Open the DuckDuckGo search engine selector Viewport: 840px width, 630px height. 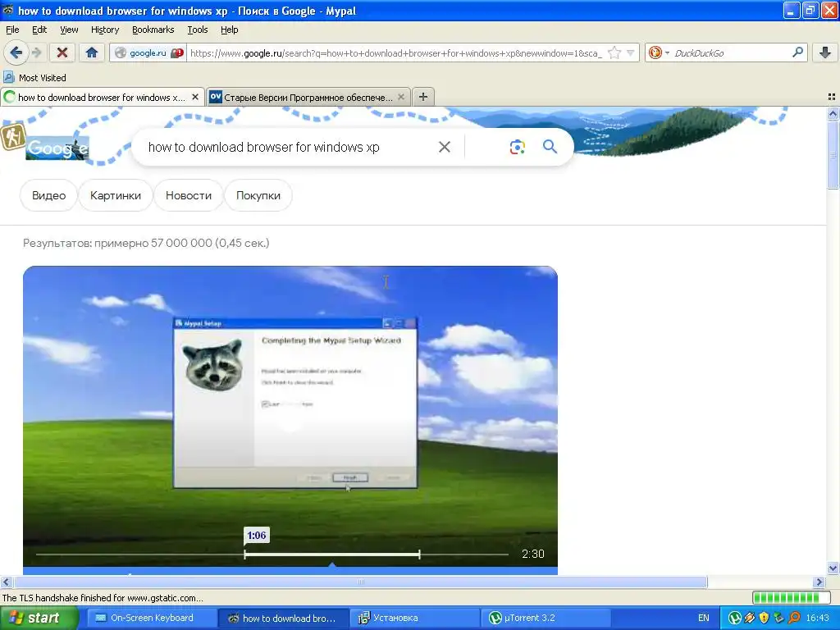pos(659,52)
